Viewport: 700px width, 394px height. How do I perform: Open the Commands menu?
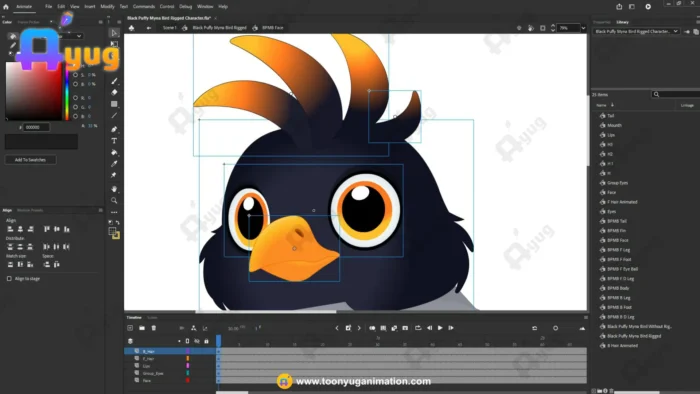[x=144, y=7]
